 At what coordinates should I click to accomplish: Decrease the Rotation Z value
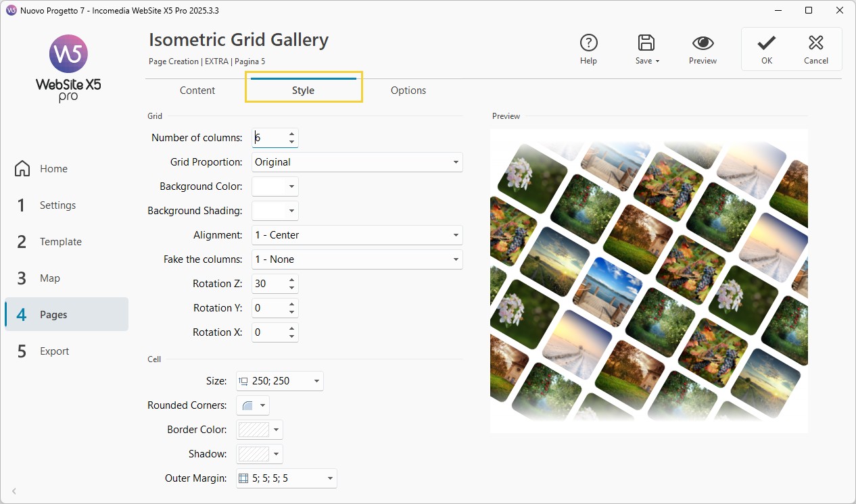pos(291,288)
